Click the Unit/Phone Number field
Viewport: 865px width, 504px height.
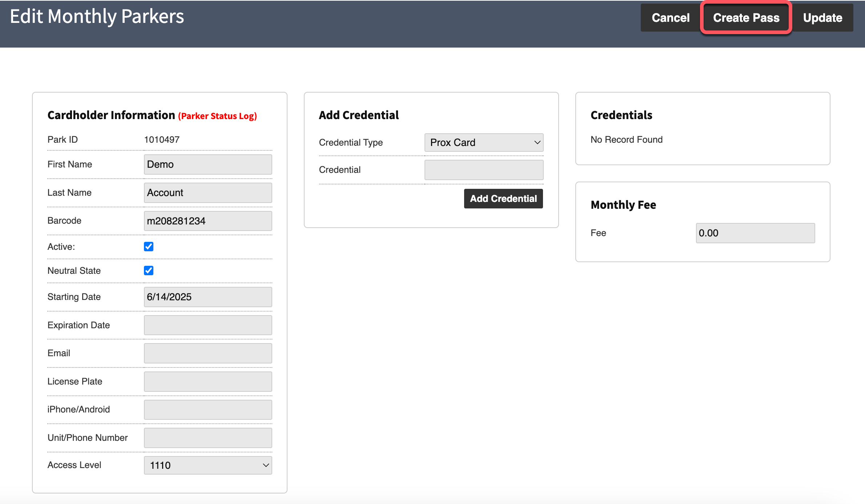coord(208,438)
